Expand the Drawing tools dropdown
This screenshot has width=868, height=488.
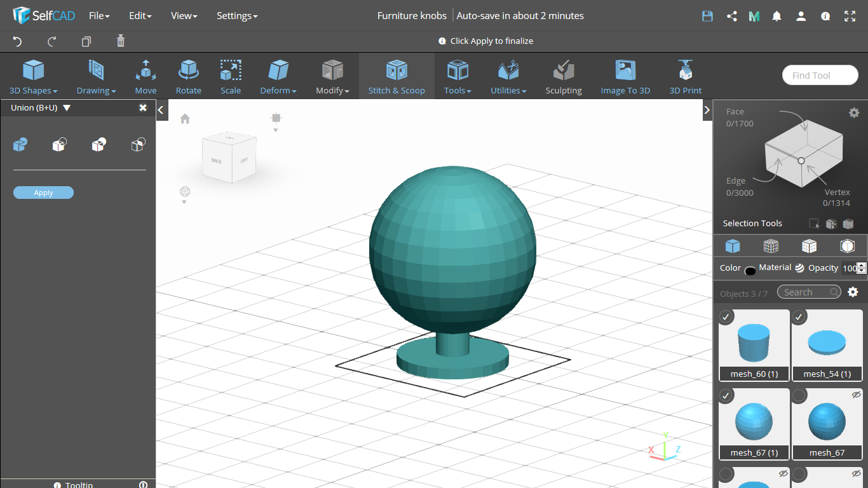(x=96, y=77)
